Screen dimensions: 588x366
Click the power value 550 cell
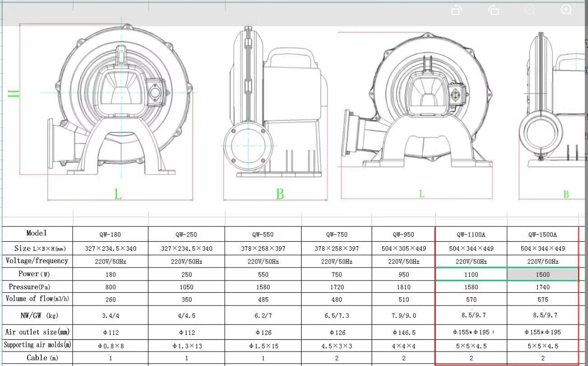pos(263,274)
